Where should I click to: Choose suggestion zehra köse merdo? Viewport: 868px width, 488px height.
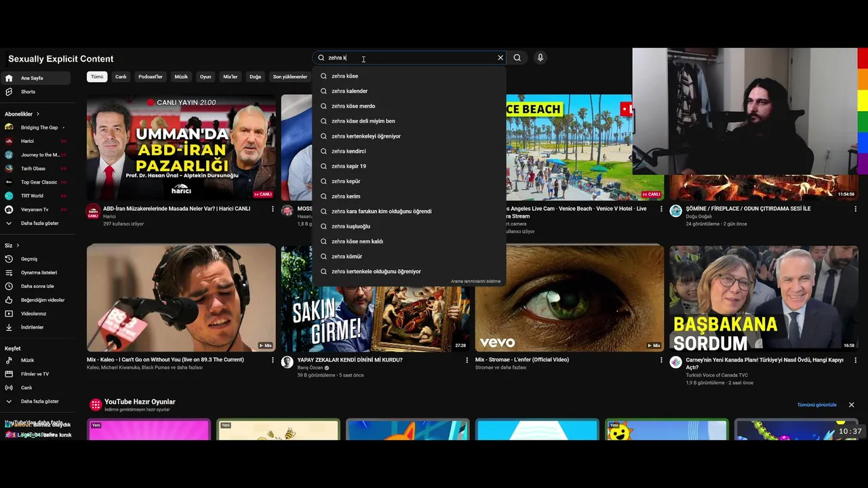click(x=409, y=106)
